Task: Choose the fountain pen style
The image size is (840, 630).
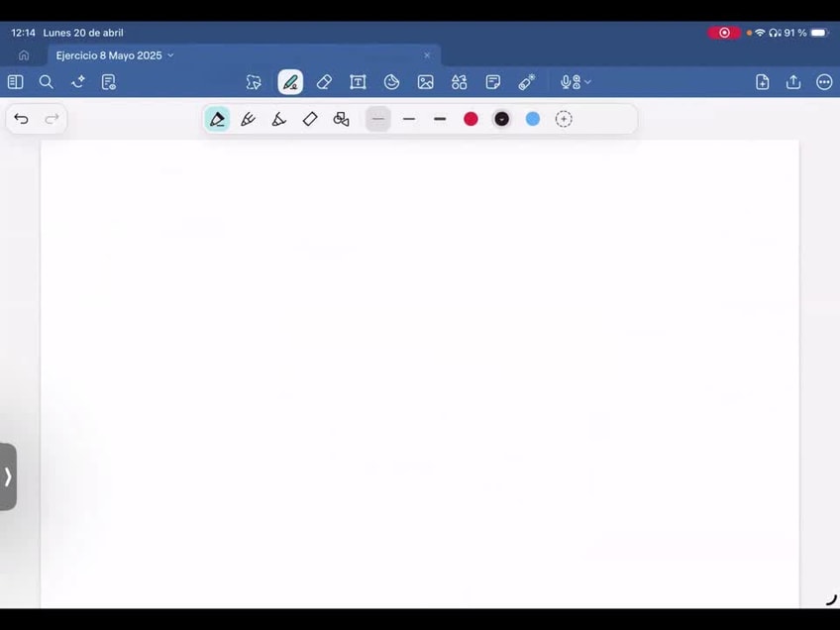Action: [x=217, y=119]
